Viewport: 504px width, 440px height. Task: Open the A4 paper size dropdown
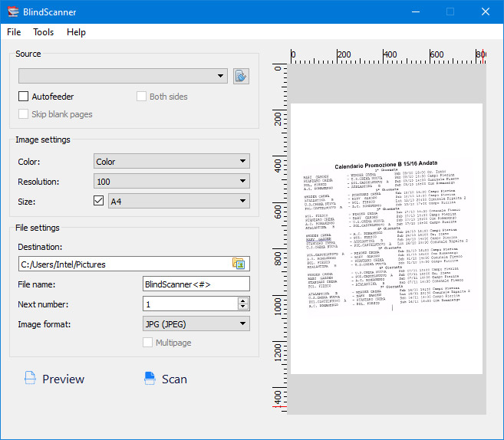click(x=179, y=201)
